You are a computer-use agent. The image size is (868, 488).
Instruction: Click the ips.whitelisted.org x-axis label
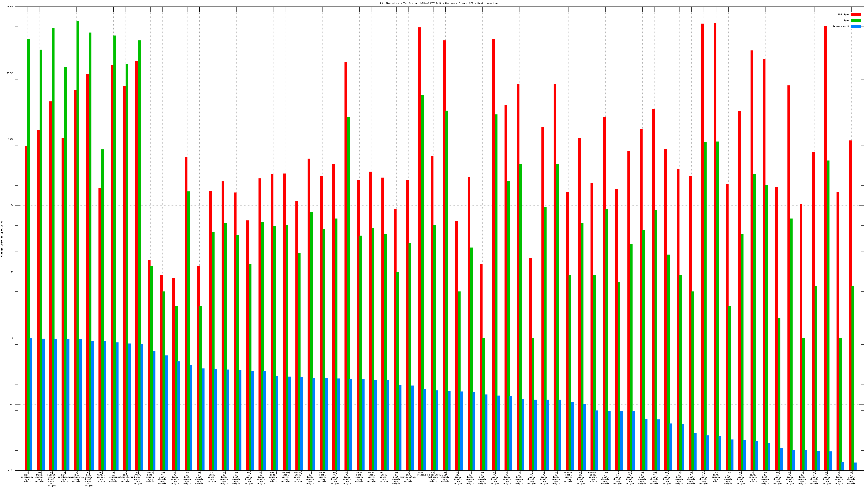coord(409,477)
